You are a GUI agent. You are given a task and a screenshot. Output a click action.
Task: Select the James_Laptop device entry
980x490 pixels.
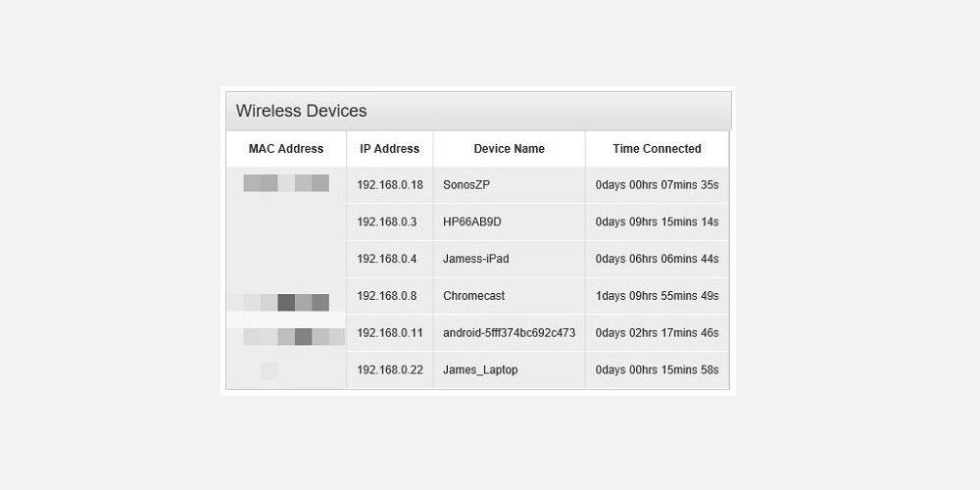tap(480, 369)
